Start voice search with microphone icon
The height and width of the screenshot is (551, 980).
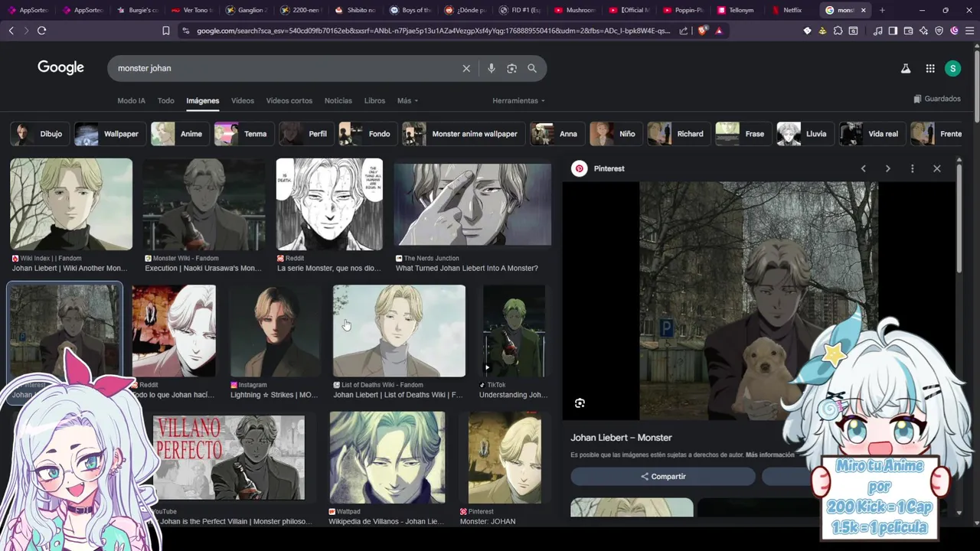[x=492, y=68]
